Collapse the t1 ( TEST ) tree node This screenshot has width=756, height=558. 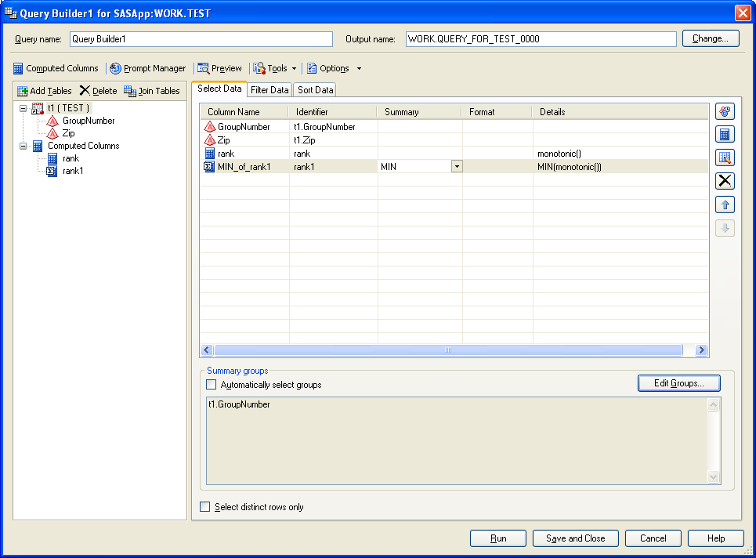23,108
